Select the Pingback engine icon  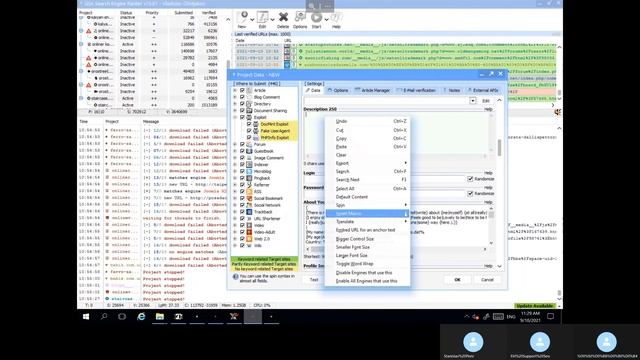pyautogui.click(x=249, y=178)
